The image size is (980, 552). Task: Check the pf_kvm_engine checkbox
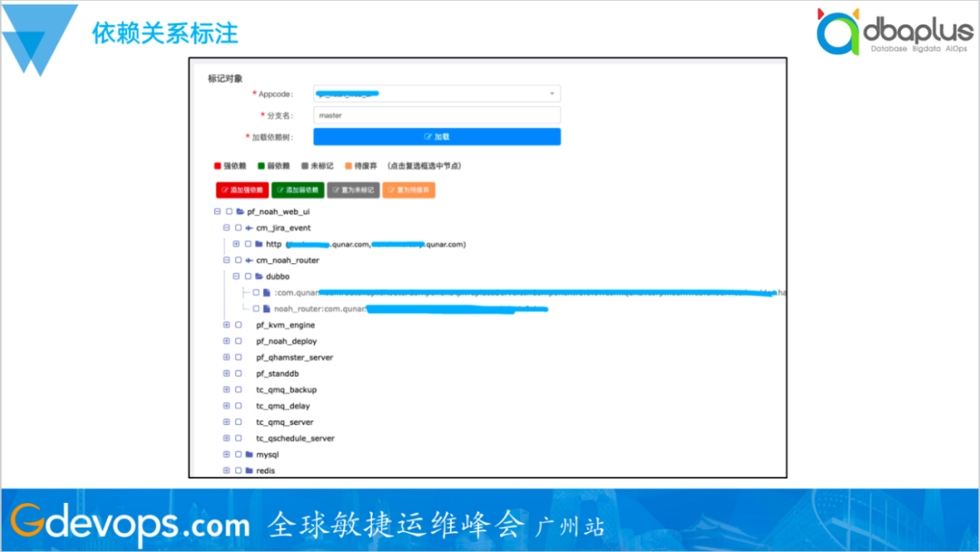pos(238,325)
